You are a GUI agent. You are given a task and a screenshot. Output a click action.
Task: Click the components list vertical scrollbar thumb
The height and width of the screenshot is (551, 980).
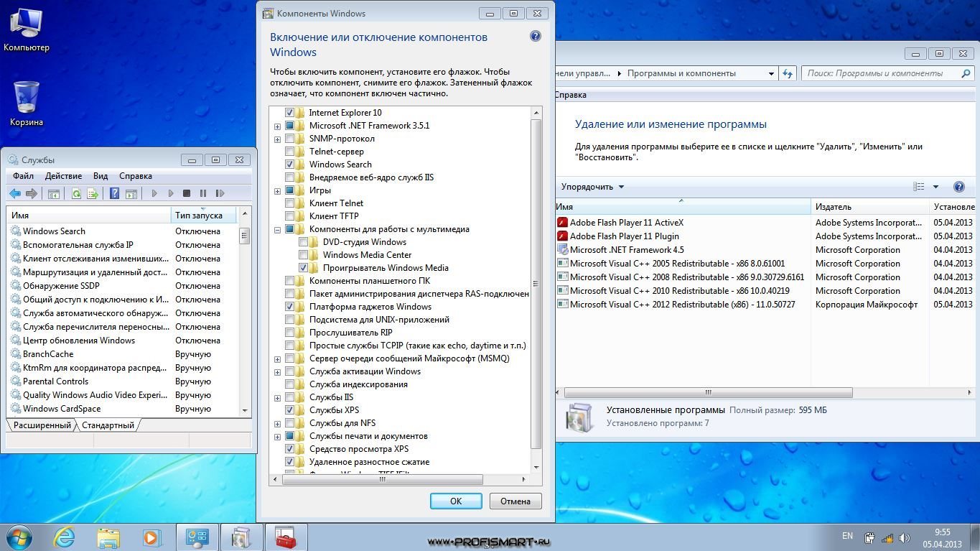(x=536, y=284)
